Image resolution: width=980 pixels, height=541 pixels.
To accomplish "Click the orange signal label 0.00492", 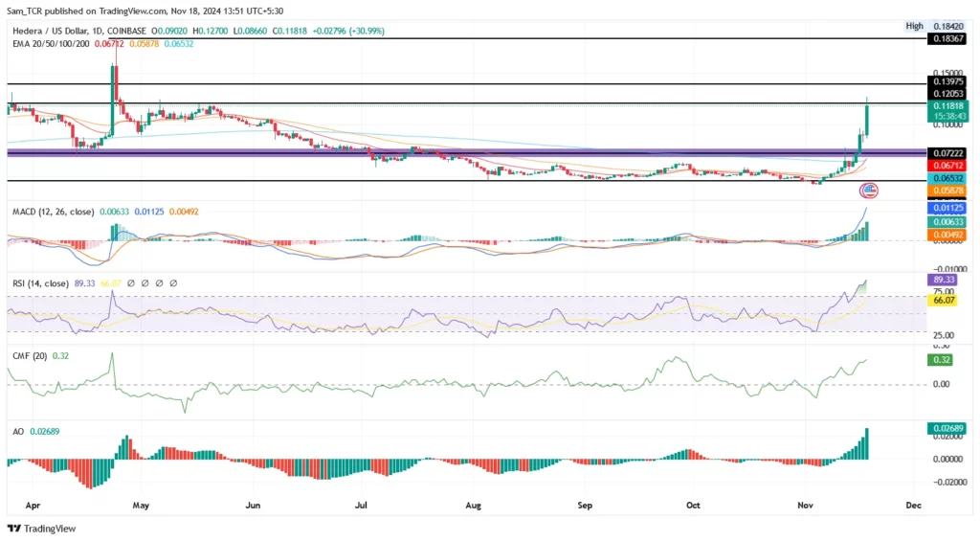I will [x=948, y=236].
